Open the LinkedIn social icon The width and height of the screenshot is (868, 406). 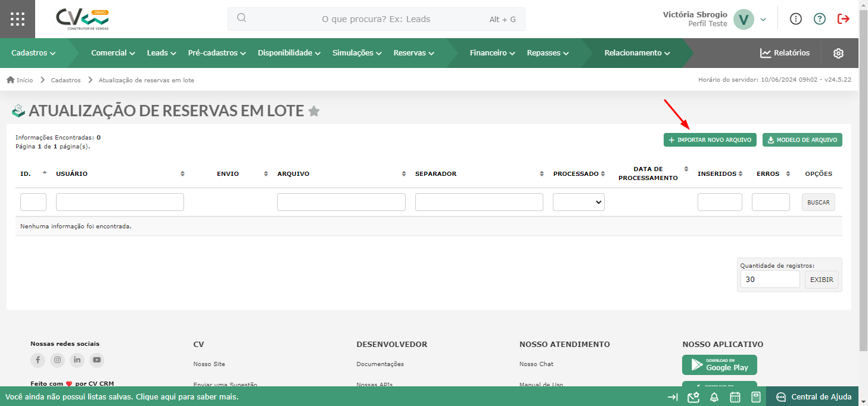[77, 360]
